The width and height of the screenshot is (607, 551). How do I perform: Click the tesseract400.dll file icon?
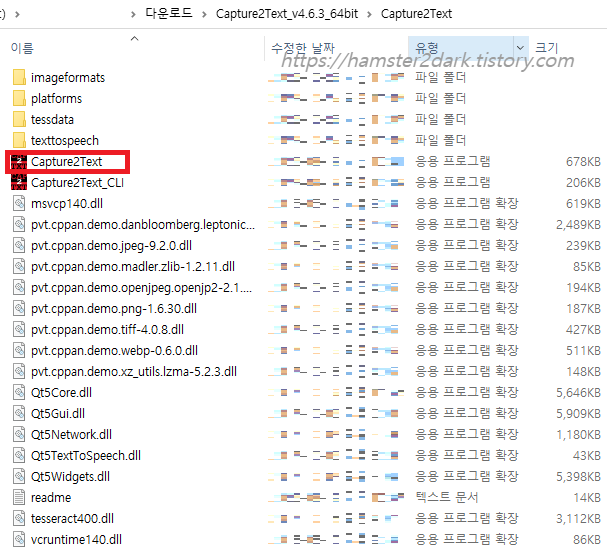coord(19,518)
